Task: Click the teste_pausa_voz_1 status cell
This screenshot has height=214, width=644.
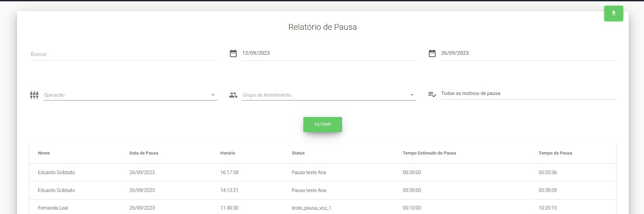Action: [312, 208]
